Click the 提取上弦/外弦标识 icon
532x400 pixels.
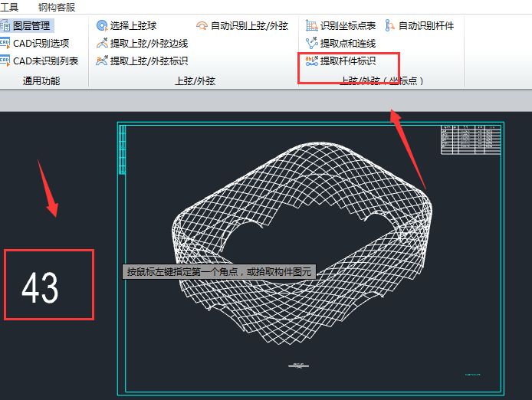click(x=102, y=61)
